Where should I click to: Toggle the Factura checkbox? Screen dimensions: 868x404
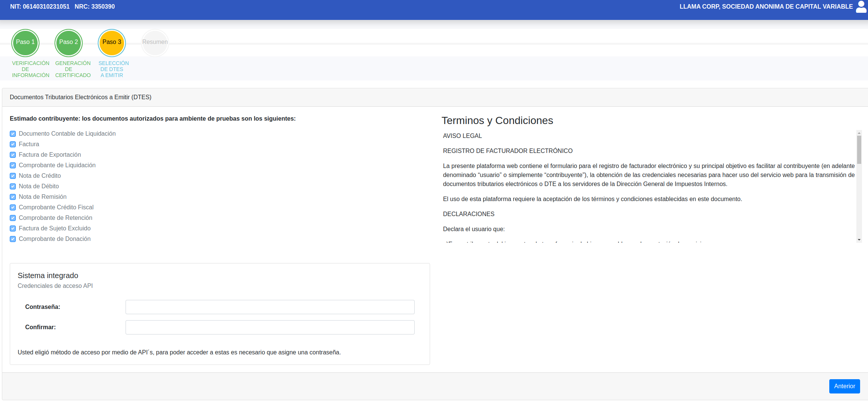13,144
